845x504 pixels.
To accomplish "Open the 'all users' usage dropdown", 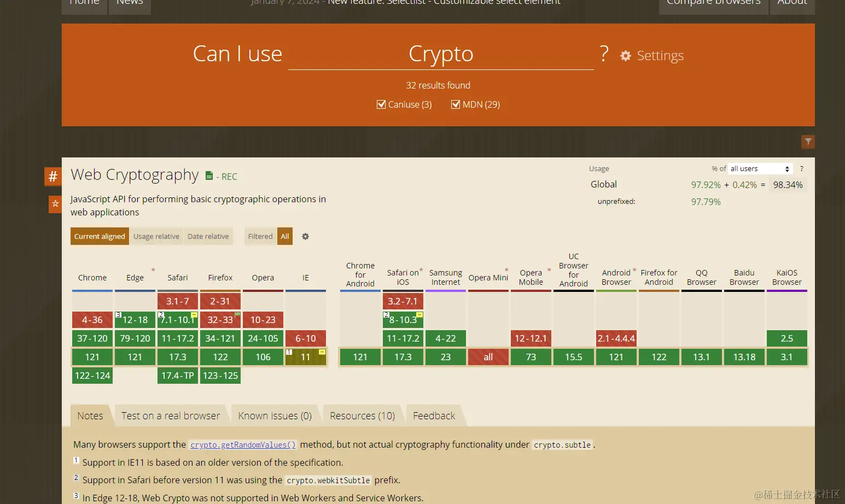I will pos(761,169).
